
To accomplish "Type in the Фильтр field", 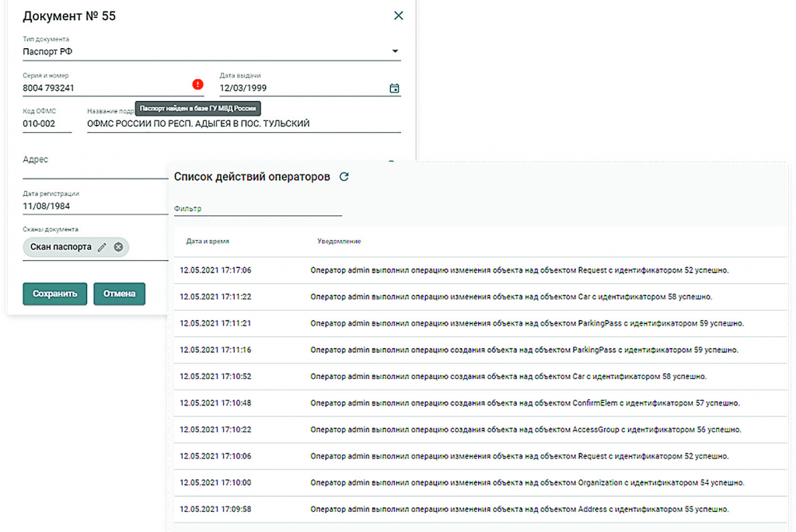I will point(257,208).
